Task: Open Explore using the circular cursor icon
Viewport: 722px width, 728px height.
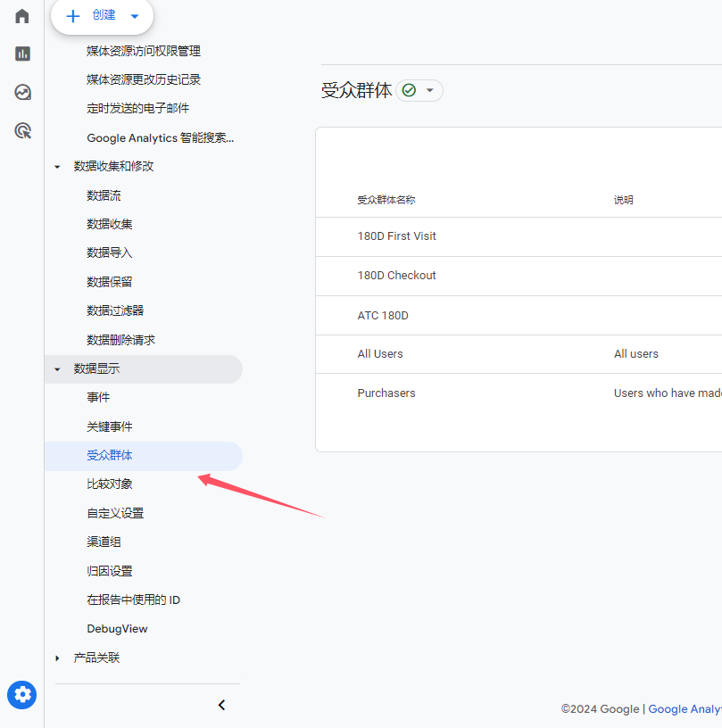Action: click(x=21, y=130)
